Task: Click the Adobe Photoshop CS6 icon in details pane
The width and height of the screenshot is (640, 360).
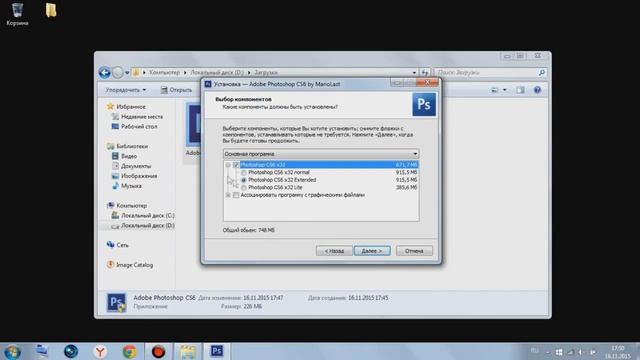Action: click(x=116, y=302)
